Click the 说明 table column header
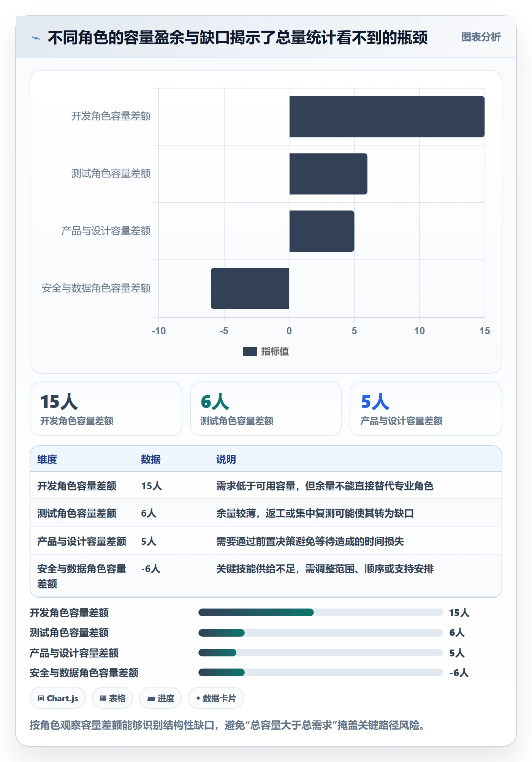The height and width of the screenshot is (762, 532). tap(226, 459)
